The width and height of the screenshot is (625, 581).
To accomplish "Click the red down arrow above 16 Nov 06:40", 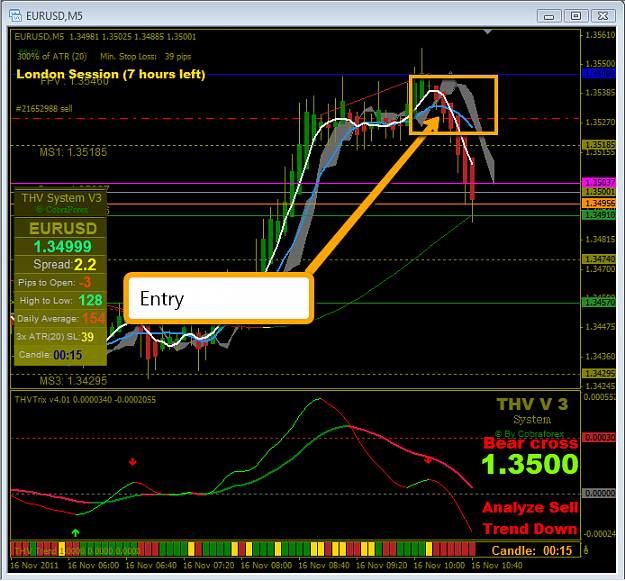I will click(133, 462).
